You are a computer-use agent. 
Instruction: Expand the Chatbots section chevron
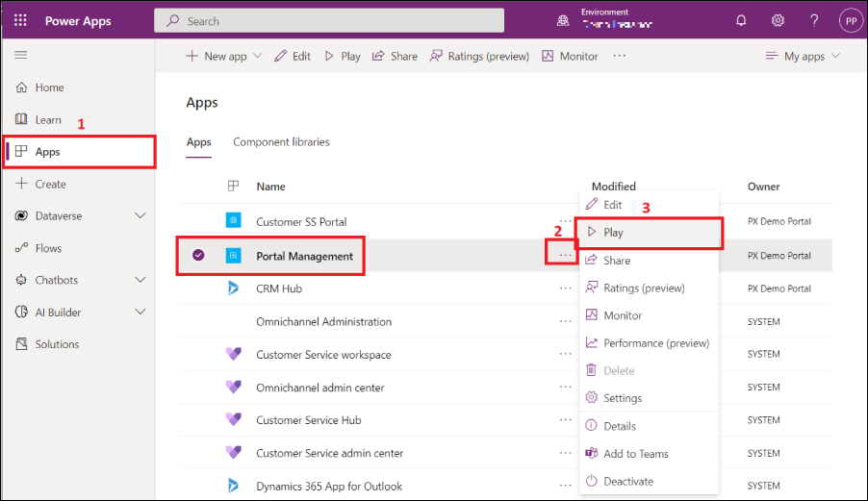[x=140, y=280]
